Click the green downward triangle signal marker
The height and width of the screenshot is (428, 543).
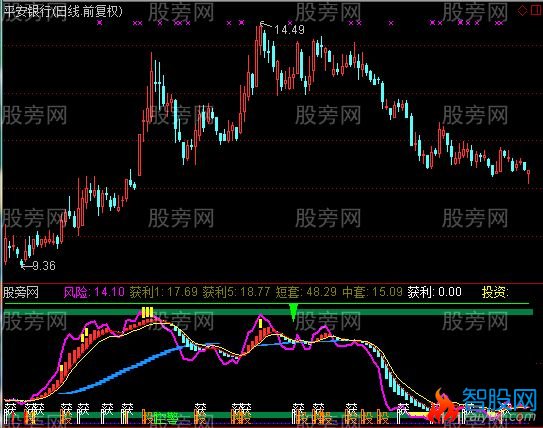pyautogui.click(x=294, y=312)
